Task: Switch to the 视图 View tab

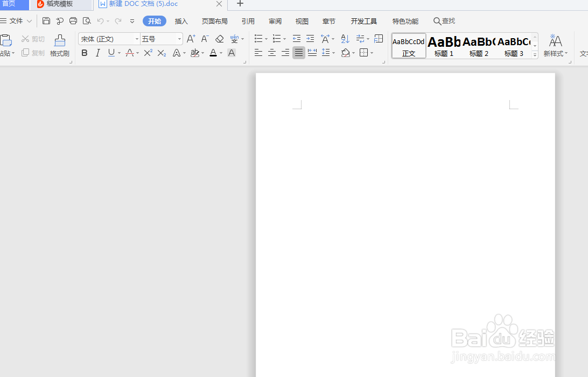Action: tap(302, 22)
